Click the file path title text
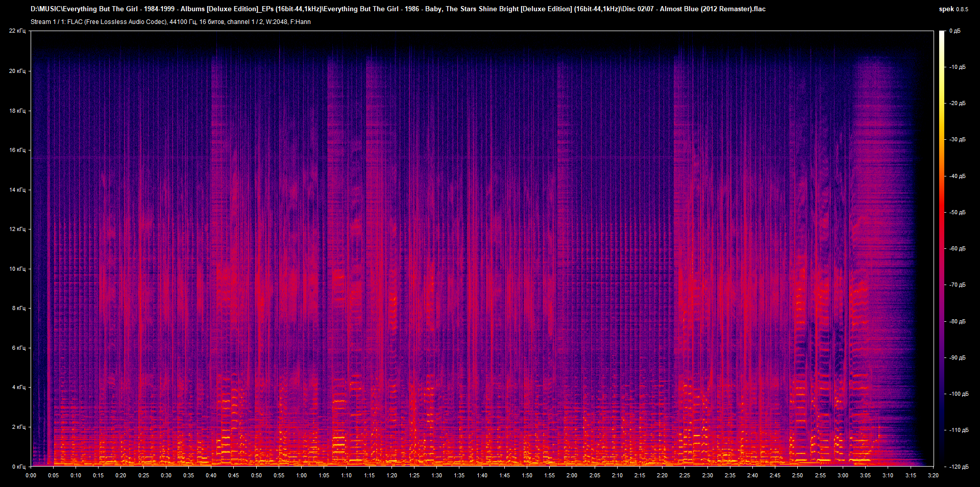 tap(398, 9)
